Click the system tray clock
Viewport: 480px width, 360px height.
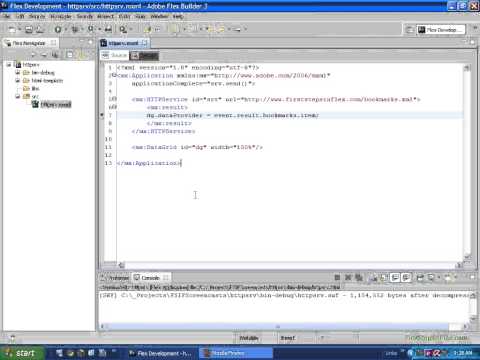coord(463,353)
